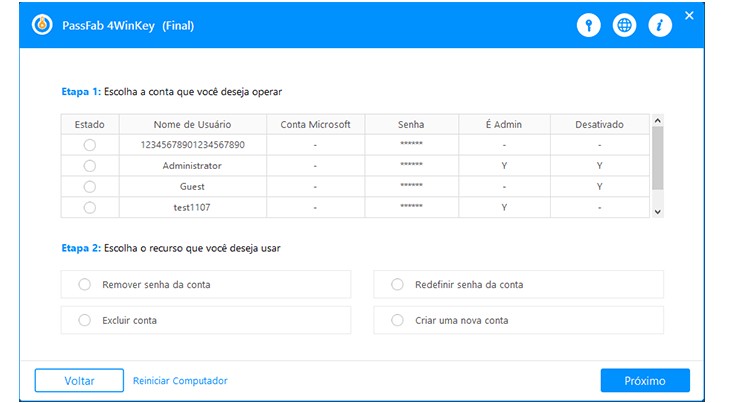This screenshot has height=403, width=729.
Task: Choose Excluir conta option
Action: point(85,321)
